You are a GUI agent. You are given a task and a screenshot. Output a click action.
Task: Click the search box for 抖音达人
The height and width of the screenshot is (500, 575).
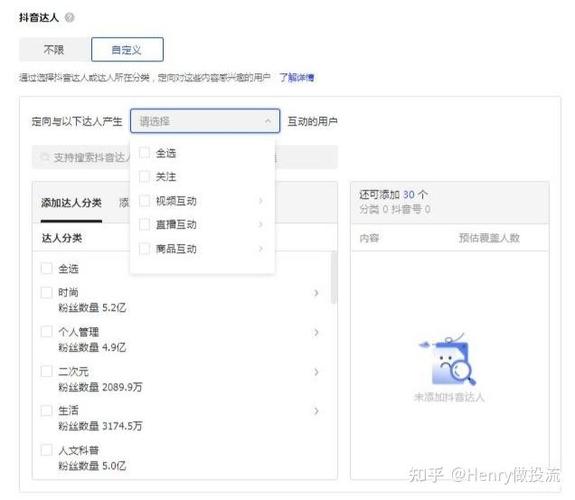pyautogui.click(x=184, y=157)
